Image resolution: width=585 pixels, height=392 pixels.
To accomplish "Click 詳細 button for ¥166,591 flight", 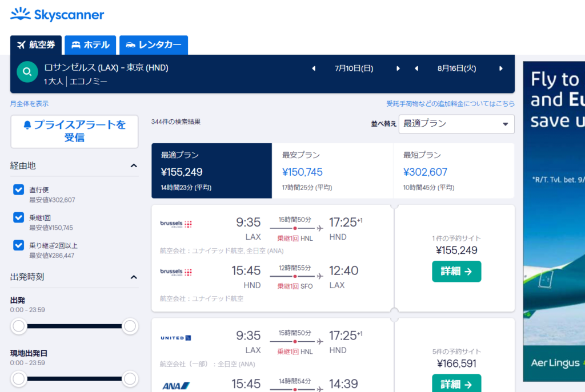I will click(x=456, y=384).
